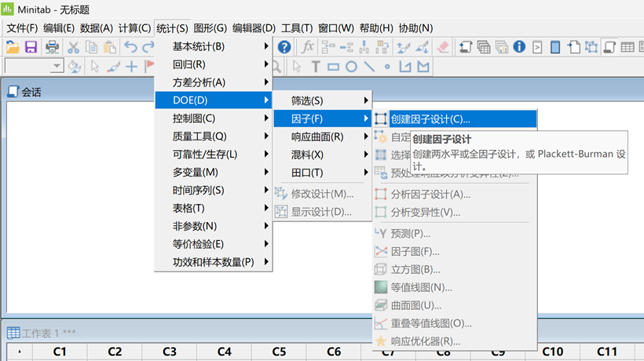Expand the 回归(R) submenu
The image size is (644, 361).
[x=214, y=64]
